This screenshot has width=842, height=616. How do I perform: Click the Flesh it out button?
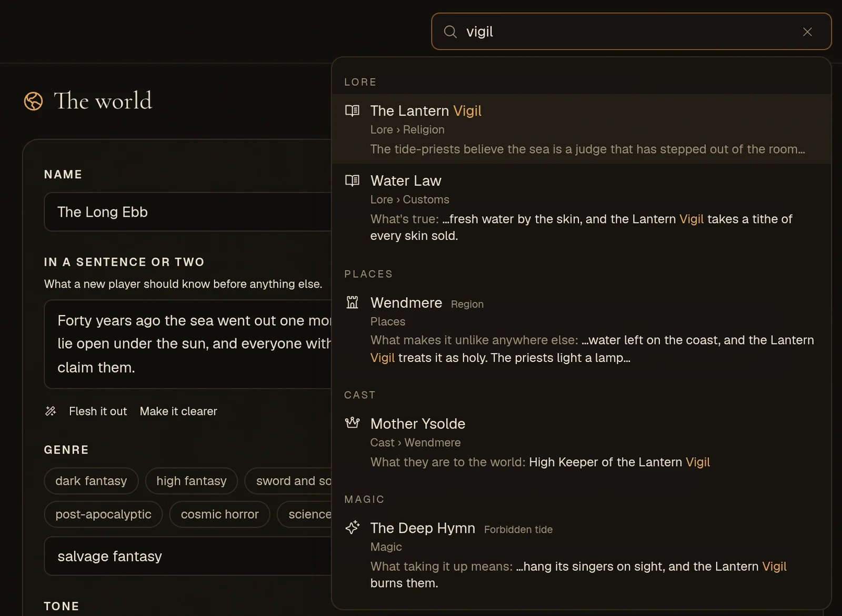(98, 411)
